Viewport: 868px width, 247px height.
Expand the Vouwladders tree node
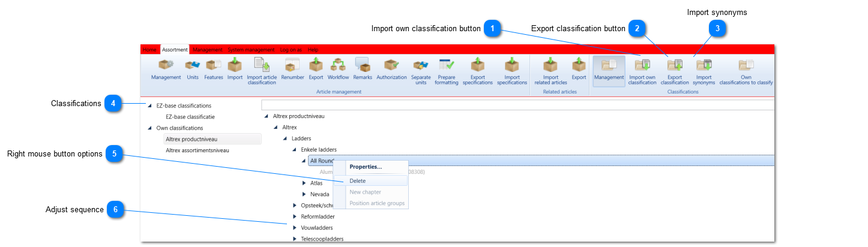[x=295, y=228]
